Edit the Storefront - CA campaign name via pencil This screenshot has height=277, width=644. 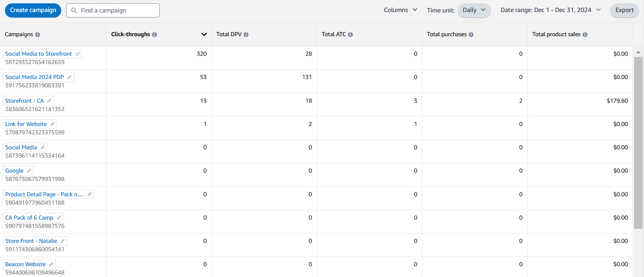[x=50, y=101]
